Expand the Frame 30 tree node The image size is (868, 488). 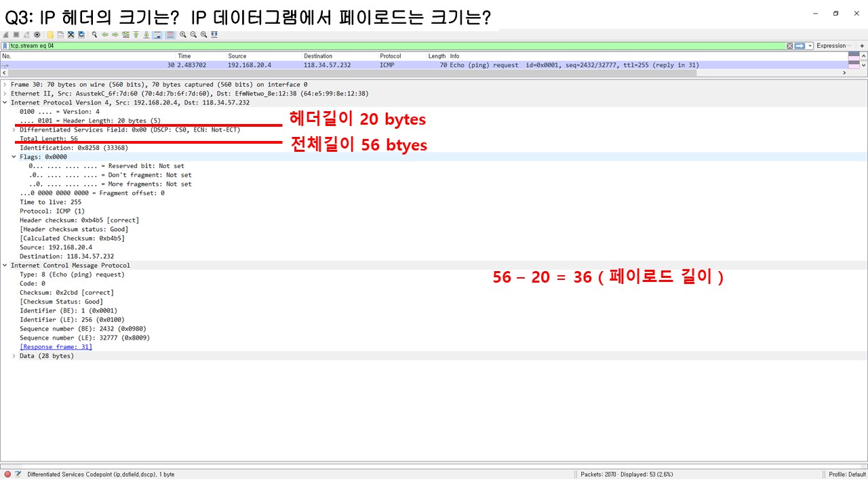click(5, 85)
